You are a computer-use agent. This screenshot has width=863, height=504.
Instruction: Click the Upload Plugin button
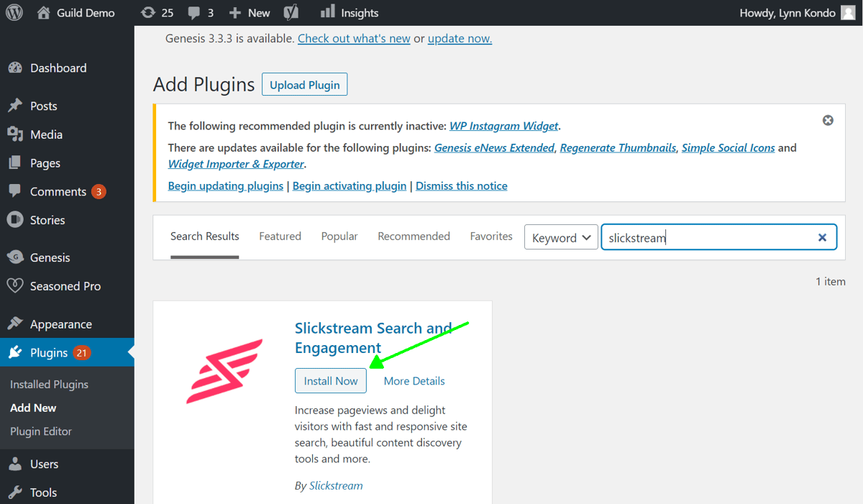(x=304, y=84)
